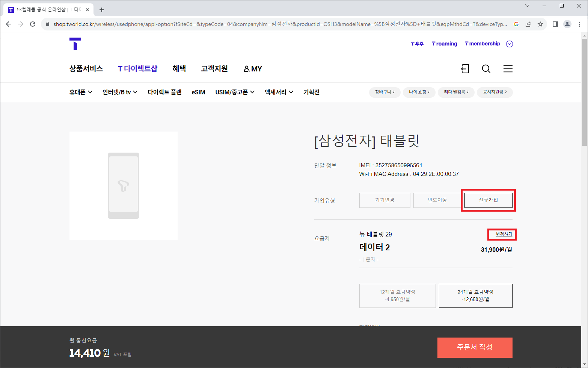Open 혜택 main menu

pyautogui.click(x=179, y=69)
